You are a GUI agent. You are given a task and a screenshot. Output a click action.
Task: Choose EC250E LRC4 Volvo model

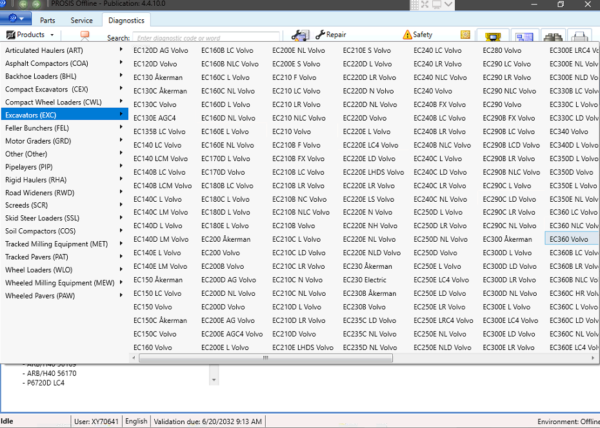[443, 320]
